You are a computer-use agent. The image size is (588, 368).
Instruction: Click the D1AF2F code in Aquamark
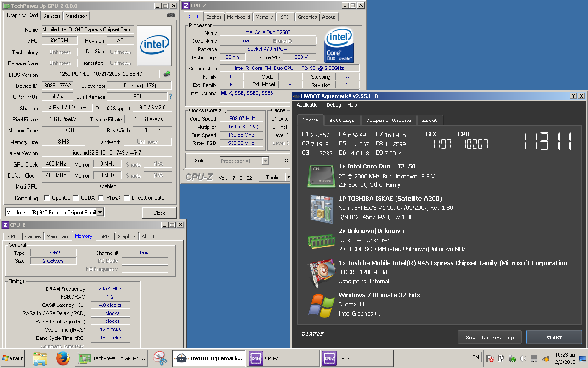coord(313,334)
